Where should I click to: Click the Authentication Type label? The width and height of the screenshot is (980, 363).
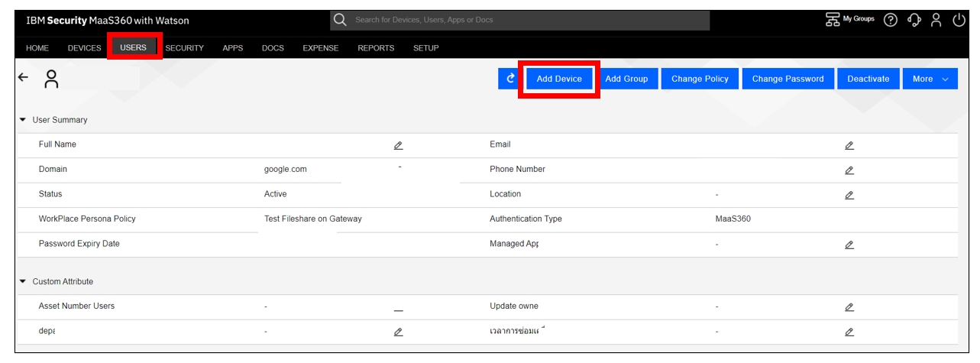(526, 219)
